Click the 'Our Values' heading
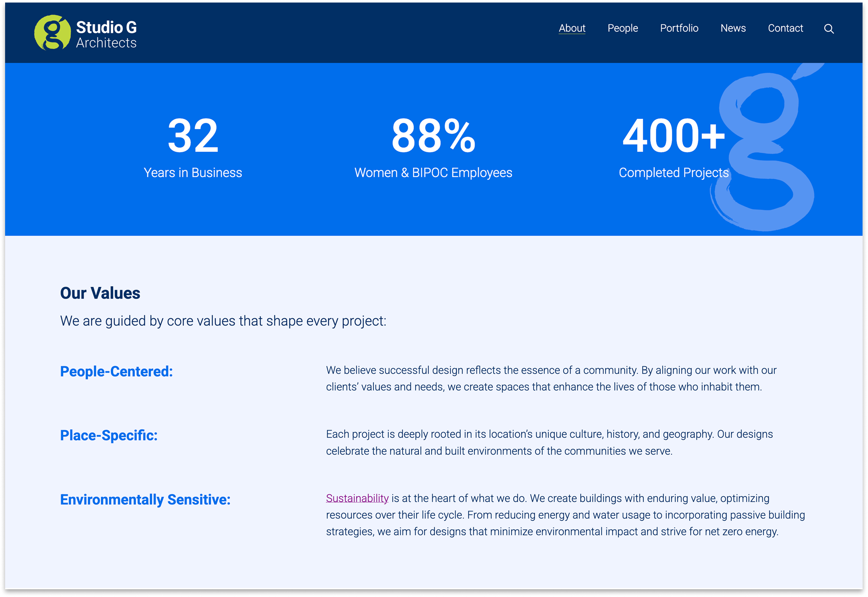The width and height of the screenshot is (868, 597). pyautogui.click(x=100, y=293)
